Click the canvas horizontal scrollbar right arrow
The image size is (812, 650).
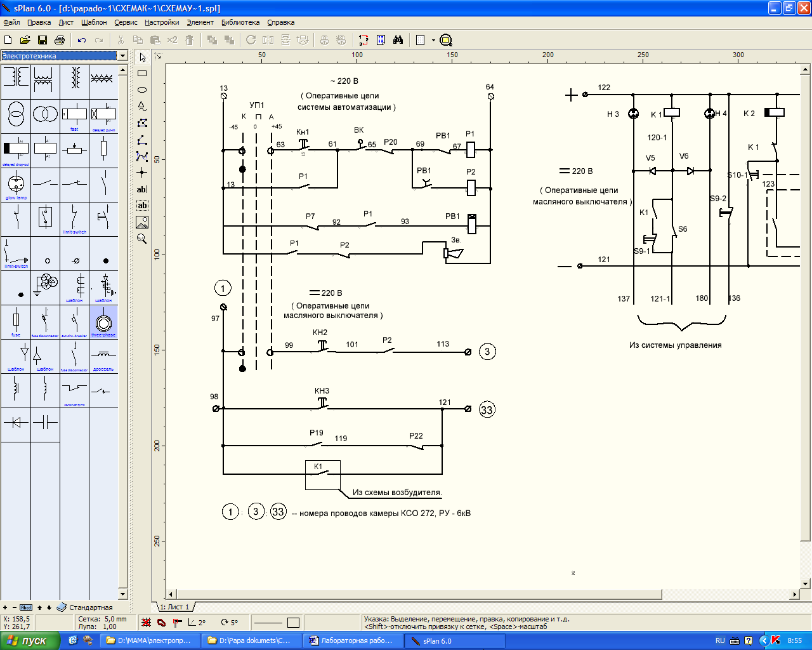796,595
